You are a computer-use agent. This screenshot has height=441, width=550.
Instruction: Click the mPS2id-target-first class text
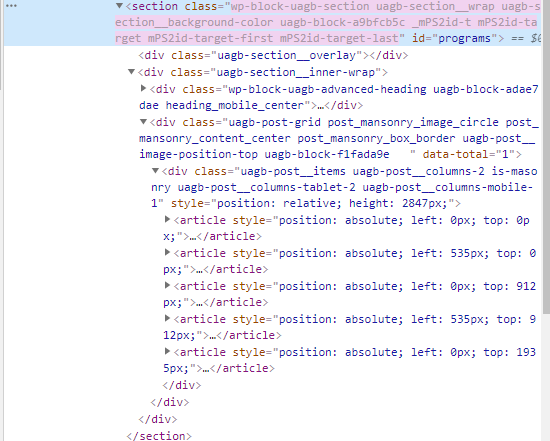tap(210, 38)
